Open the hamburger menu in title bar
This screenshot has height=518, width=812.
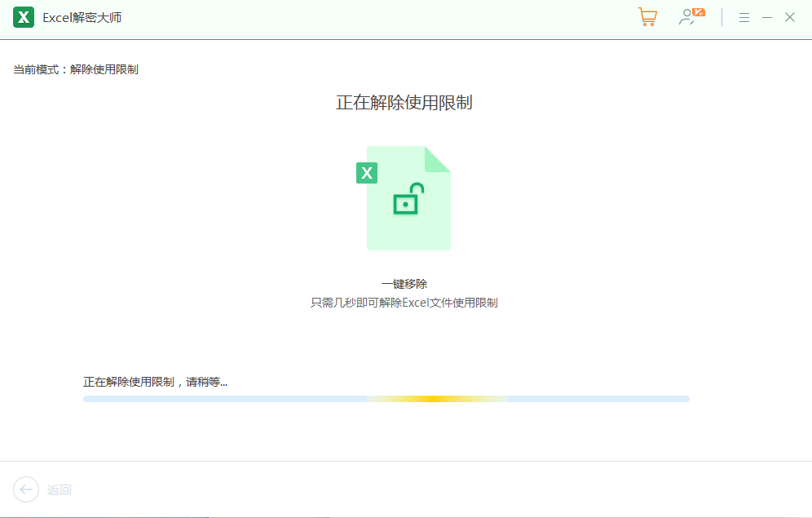tap(744, 18)
